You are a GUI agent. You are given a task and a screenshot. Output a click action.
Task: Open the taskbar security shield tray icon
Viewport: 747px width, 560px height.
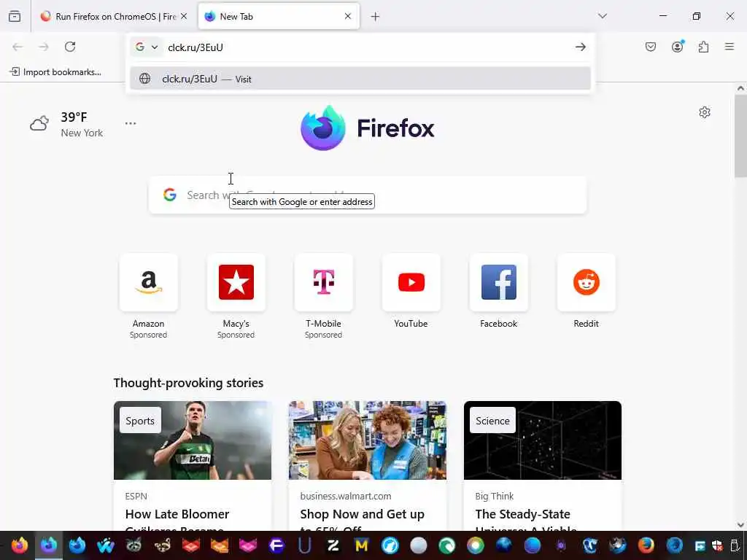coord(717,545)
